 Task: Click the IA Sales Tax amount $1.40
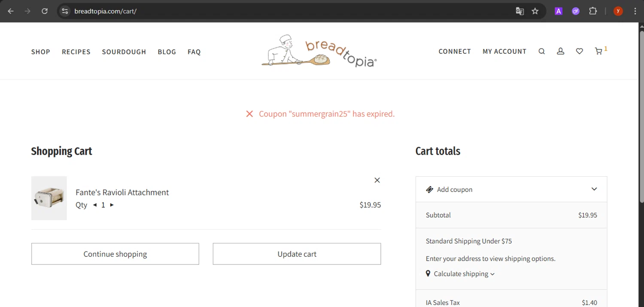click(589, 303)
